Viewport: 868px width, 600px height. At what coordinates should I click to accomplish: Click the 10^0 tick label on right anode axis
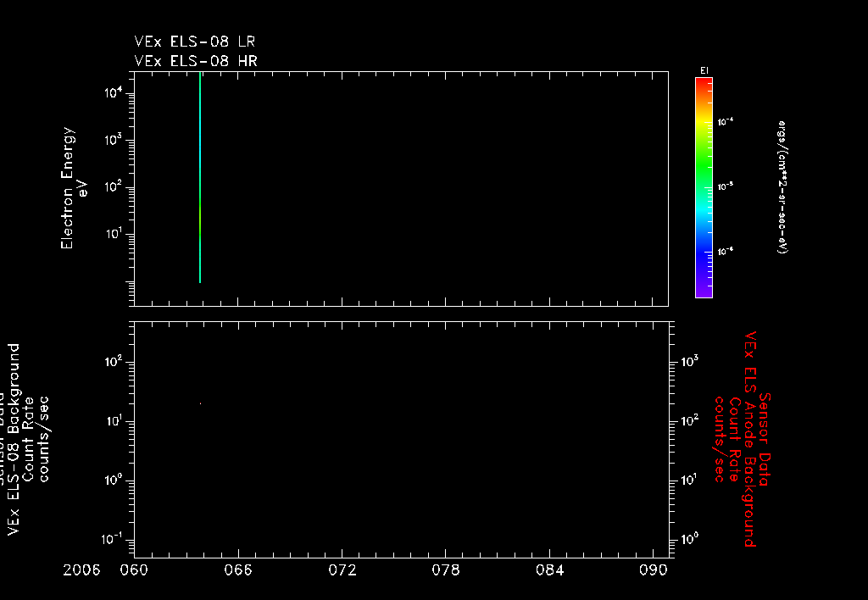tap(690, 539)
